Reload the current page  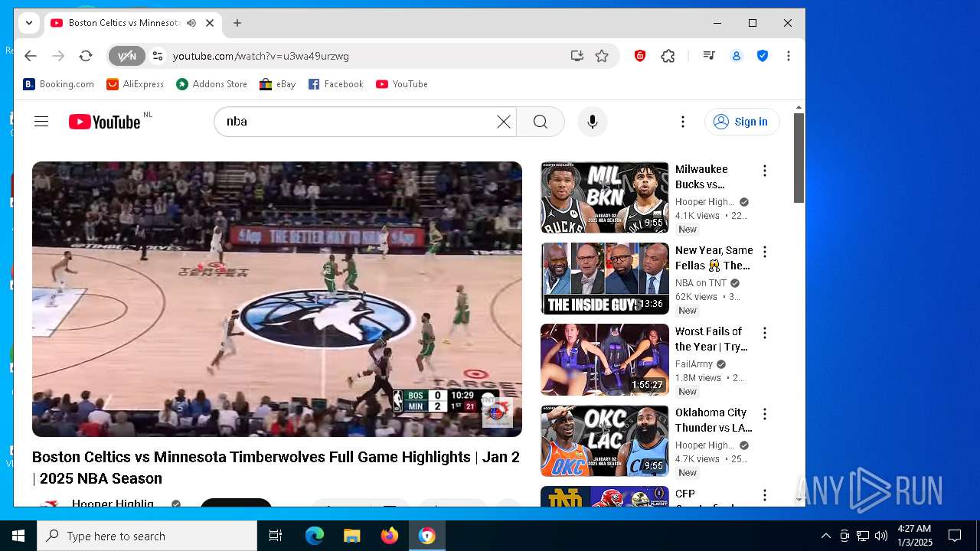(x=86, y=56)
